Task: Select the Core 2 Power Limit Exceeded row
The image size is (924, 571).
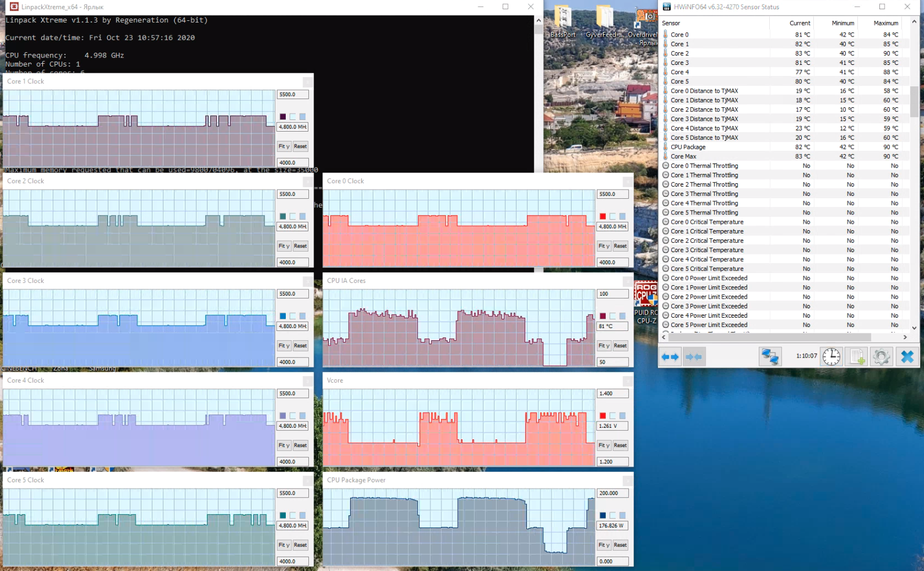Action: [784, 297]
